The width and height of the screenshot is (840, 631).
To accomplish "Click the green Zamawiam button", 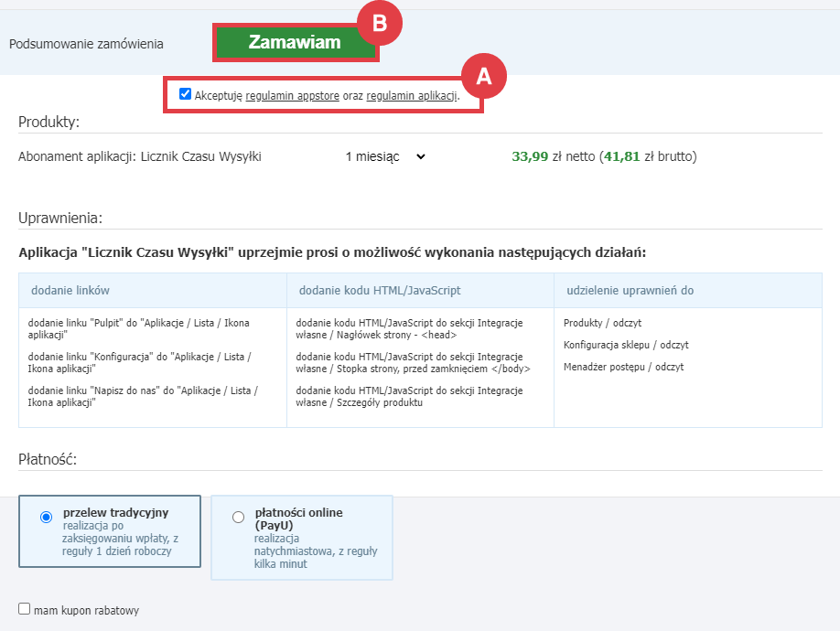I will pos(294,43).
